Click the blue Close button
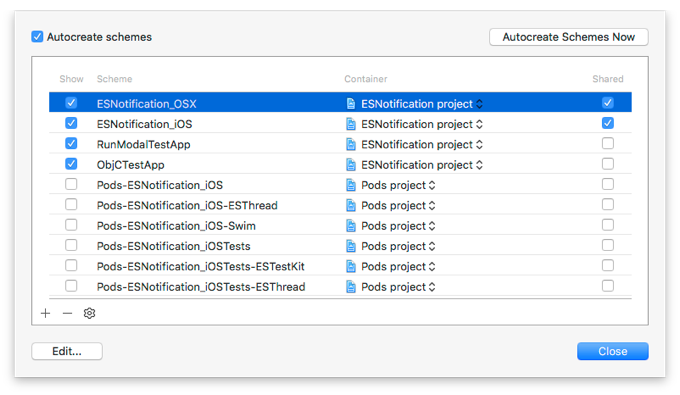 [612, 351]
